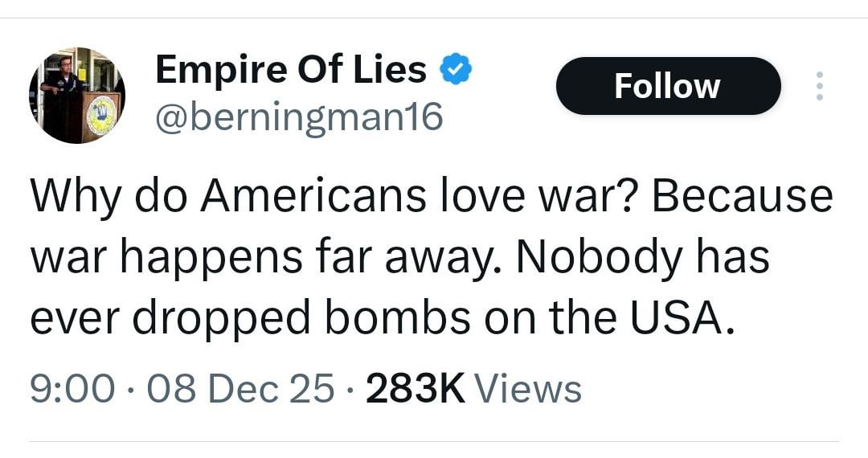Open the Empire Of Lies profile picture
Screen dimensions: 868x458
pos(77,95)
